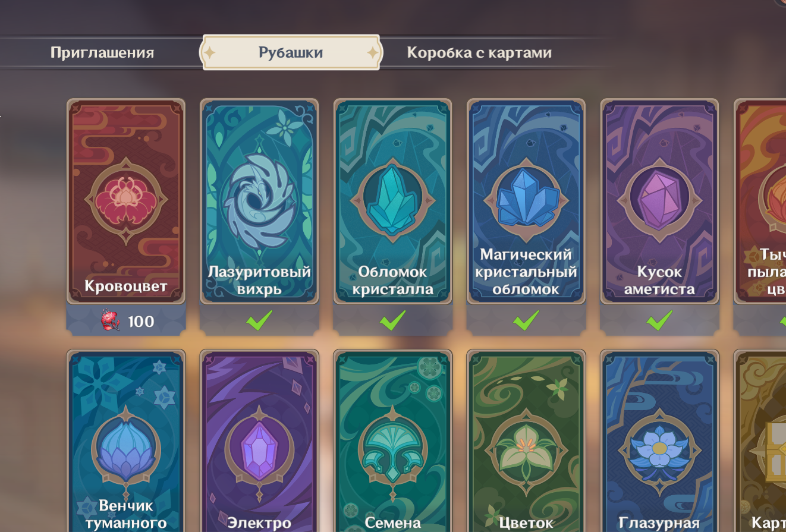The width and height of the screenshot is (786, 532).
Task: Switch to the Приглашения tab
Action: tap(102, 52)
